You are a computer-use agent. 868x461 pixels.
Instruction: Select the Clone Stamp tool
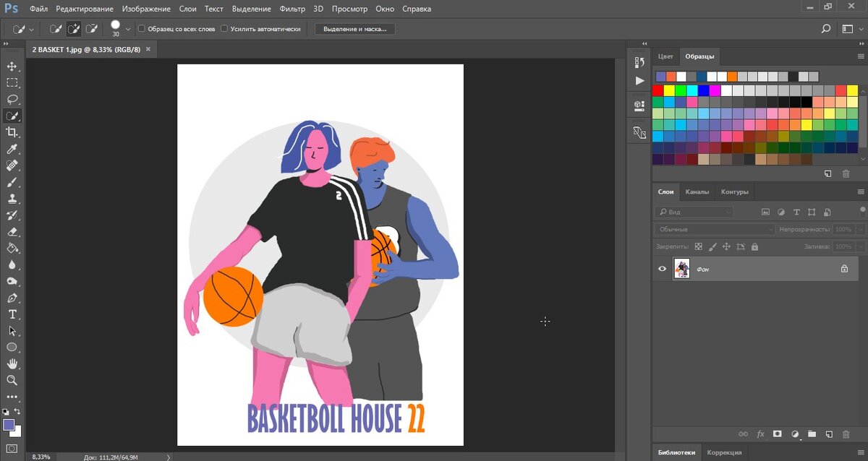point(12,199)
